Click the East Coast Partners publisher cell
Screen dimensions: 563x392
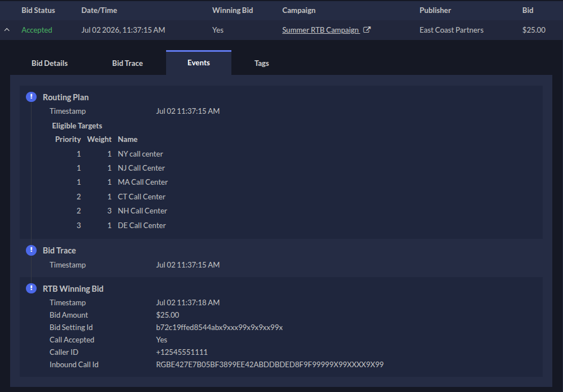[452, 30]
